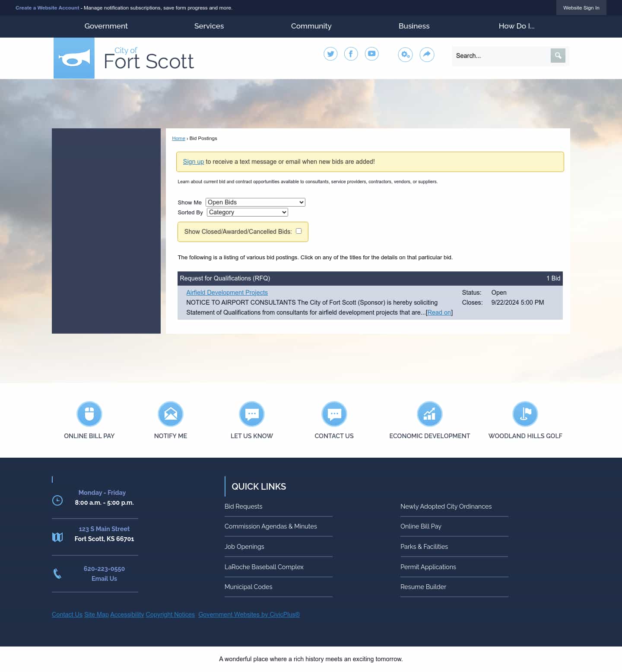Open the Online Bill Pay quick link

(421, 526)
